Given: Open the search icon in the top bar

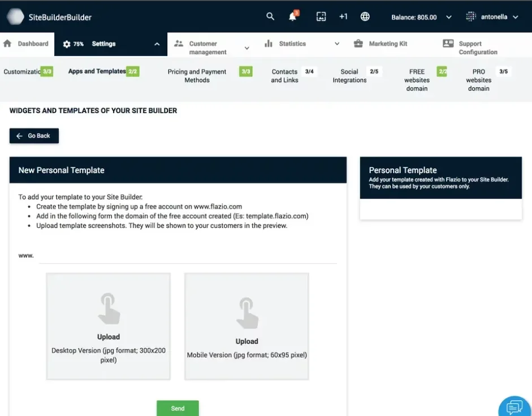Looking at the screenshot, I should click(x=270, y=16).
